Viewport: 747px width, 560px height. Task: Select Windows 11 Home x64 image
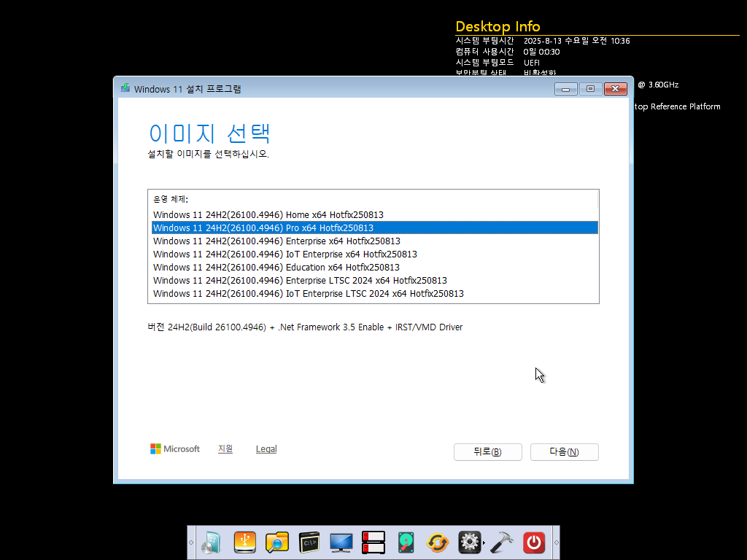374,215
